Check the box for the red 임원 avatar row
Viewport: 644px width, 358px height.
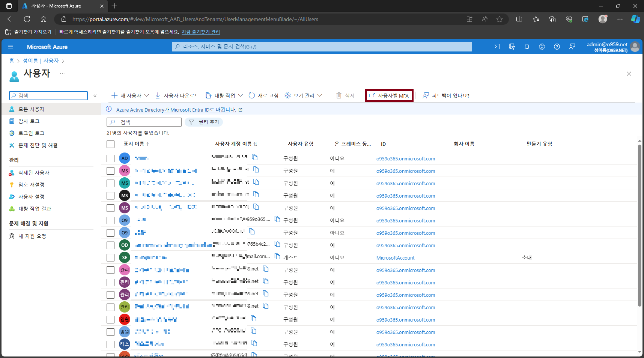(110, 320)
